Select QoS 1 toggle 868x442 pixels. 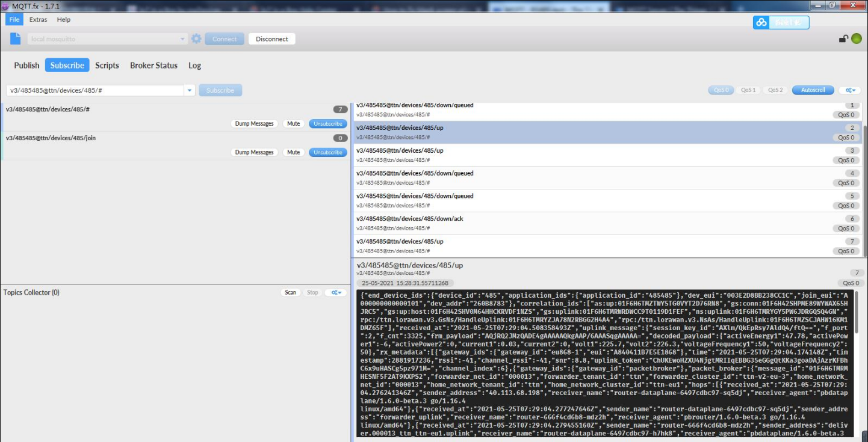click(748, 90)
